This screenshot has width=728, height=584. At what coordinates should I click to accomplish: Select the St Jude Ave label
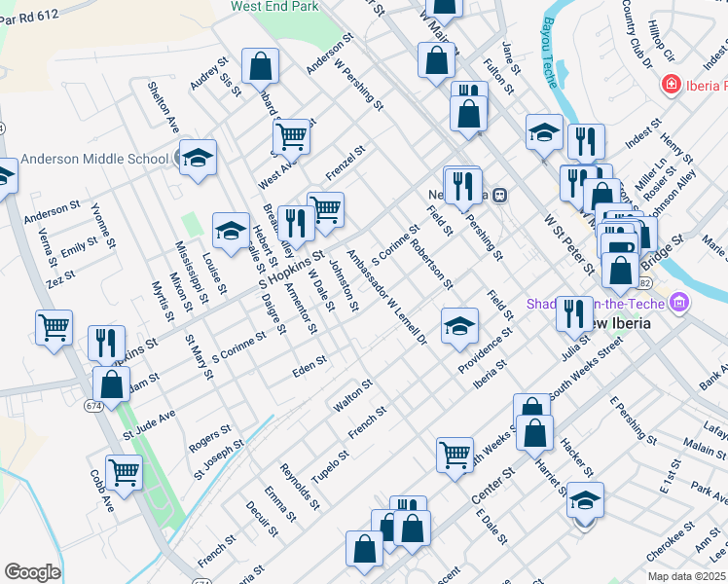tap(149, 424)
